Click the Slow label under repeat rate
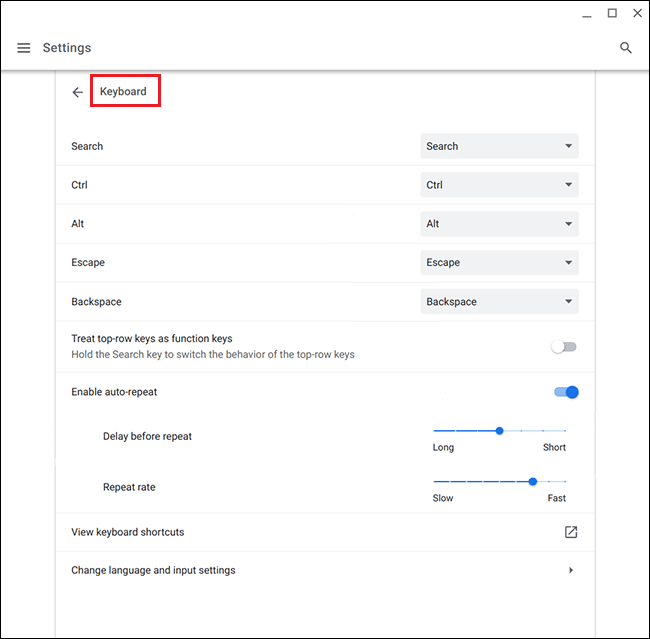The height and width of the screenshot is (639, 650). pos(443,498)
